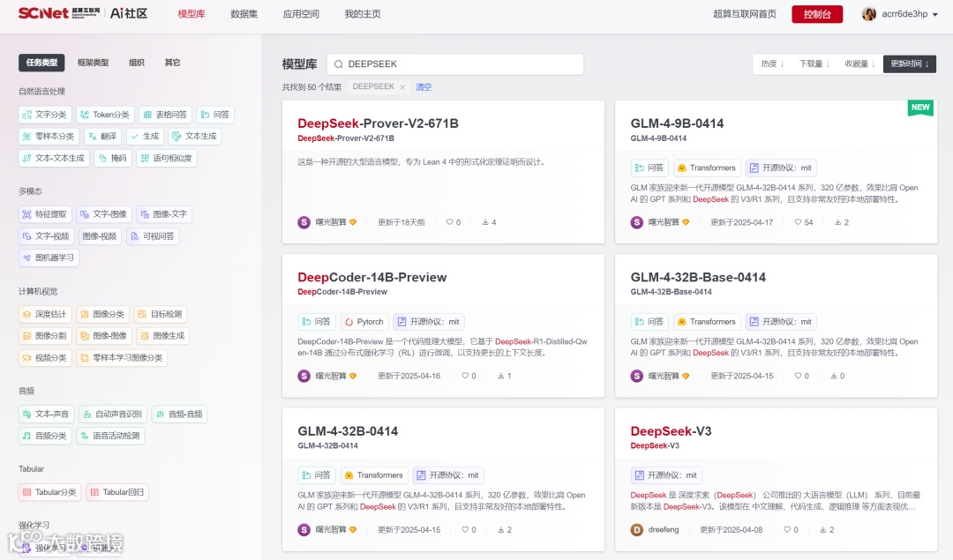Select the 组织 filter tab
Screen dimensions: 953x560
pos(137,63)
